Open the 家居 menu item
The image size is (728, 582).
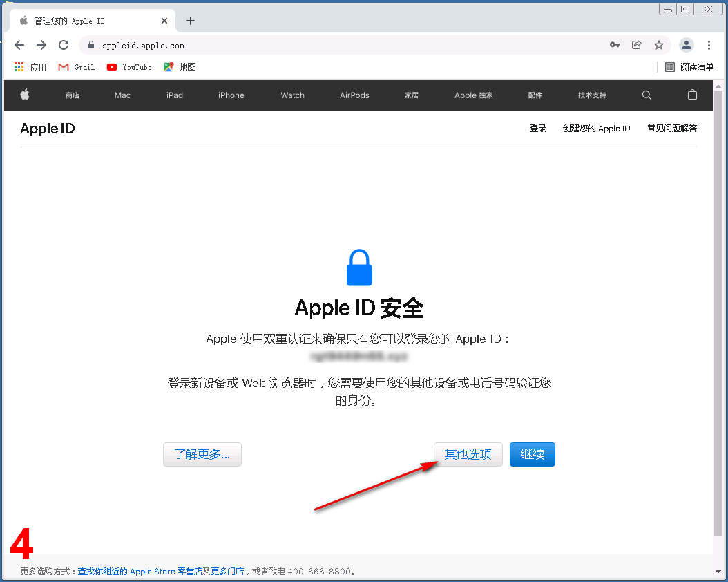click(412, 95)
